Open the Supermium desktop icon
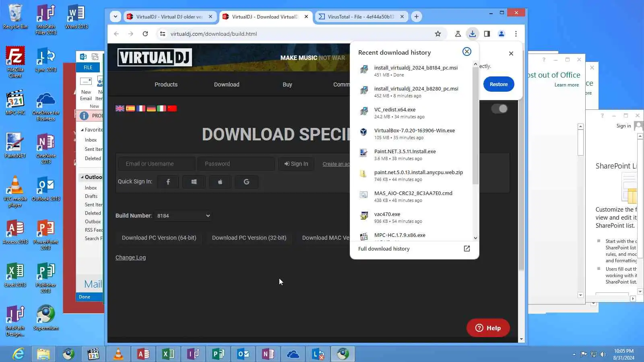 46,318
